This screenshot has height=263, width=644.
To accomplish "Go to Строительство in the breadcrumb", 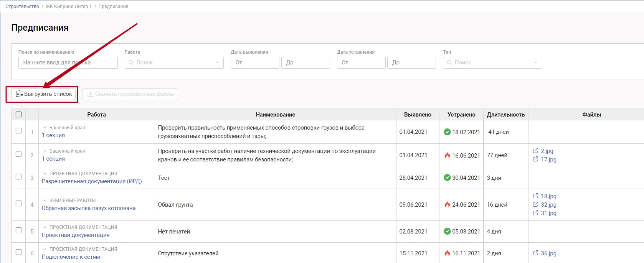I will click(x=22, y=7).
